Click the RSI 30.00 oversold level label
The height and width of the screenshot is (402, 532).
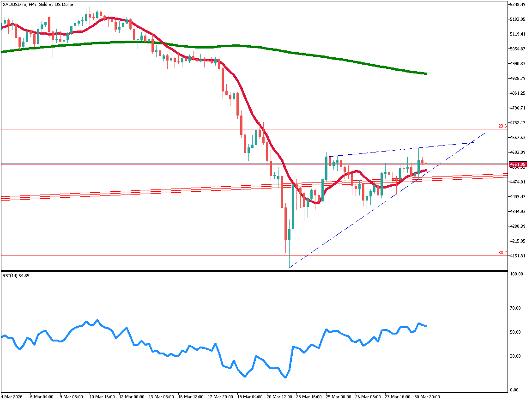click(x=515, y=356)
